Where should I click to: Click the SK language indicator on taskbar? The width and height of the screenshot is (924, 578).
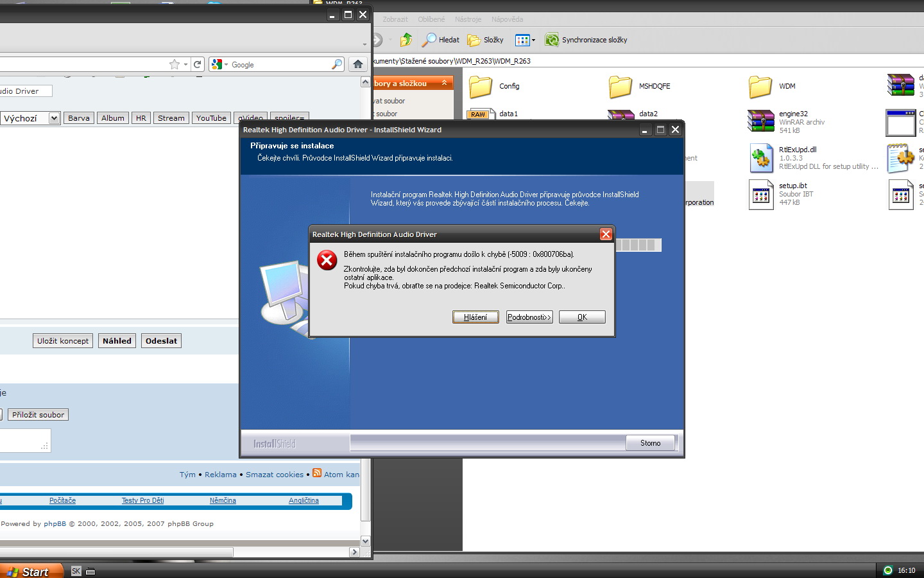[76, 571]
